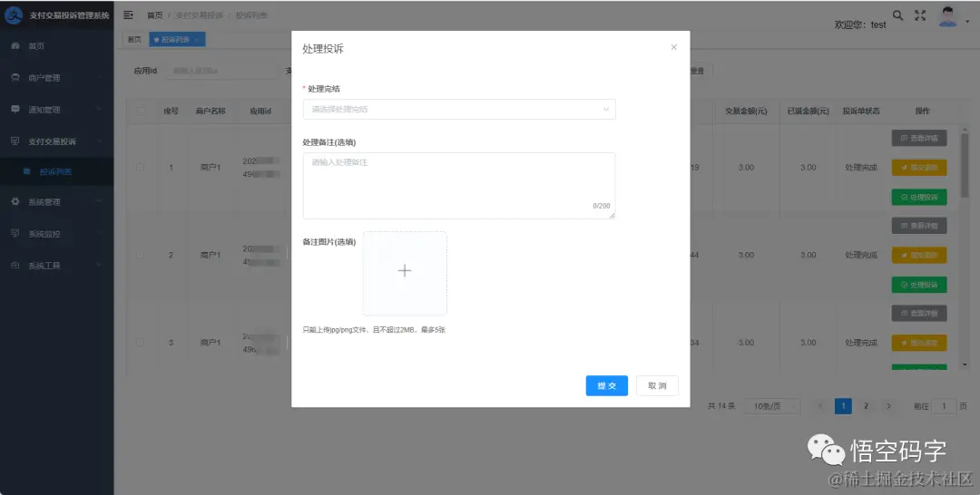
Task: Click the scrollbar down arrow of the table
Action: click(965, 364)
